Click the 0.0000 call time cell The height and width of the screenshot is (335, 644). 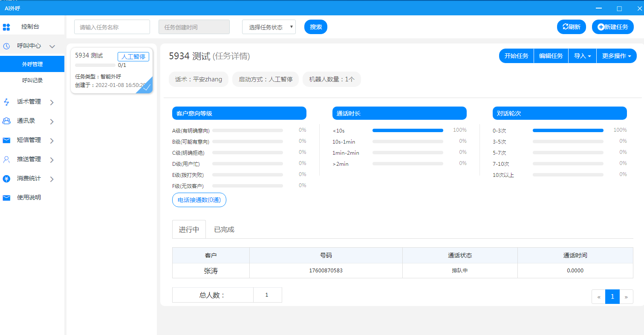(x=575, y=271)
